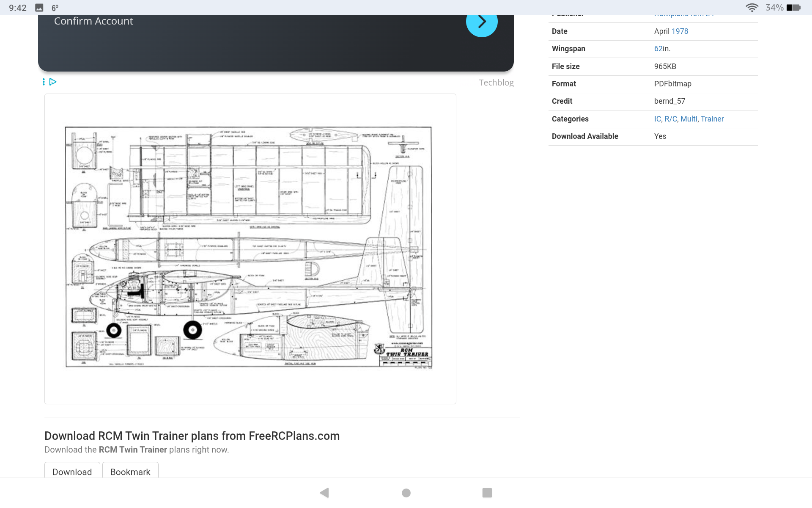This screenshot has width=812, height=508.
Task: Tap the image notification icon in status bar
Action: pos(39,8)
